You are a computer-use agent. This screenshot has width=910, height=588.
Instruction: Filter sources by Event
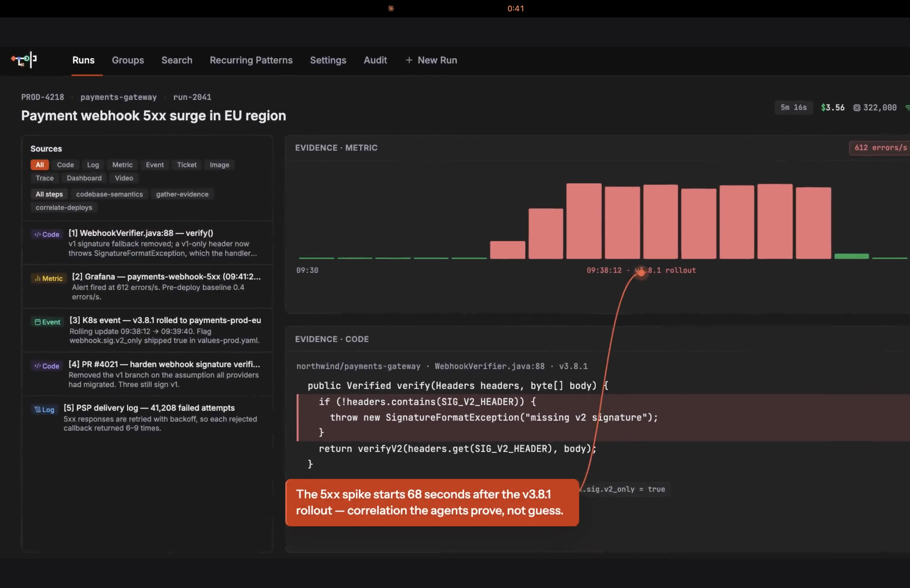[155, 165]
